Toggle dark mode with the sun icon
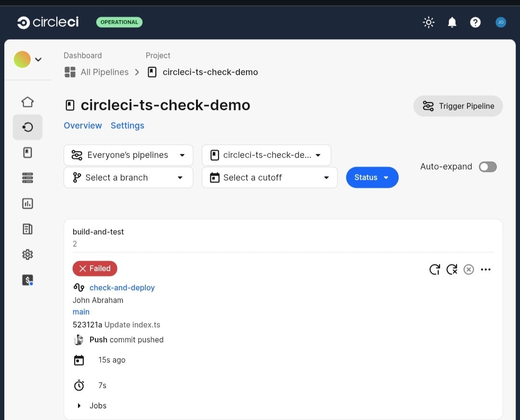Viewport: 520px width, 420px height. pos(429,22)
